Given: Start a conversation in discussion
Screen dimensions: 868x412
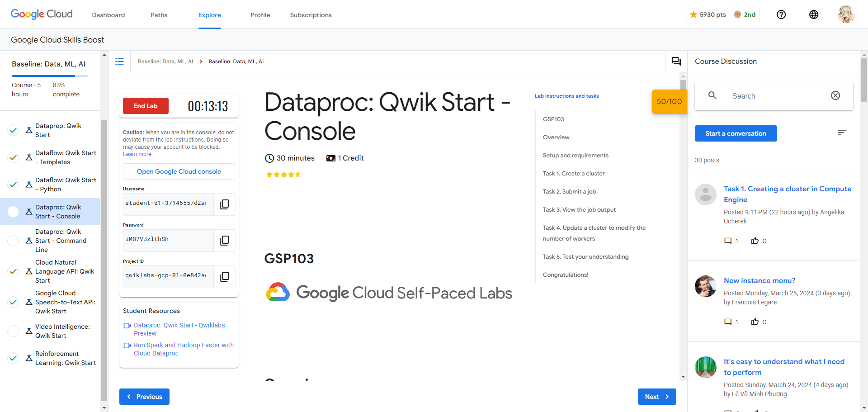Looking at the screenshot, I should 736,133.
